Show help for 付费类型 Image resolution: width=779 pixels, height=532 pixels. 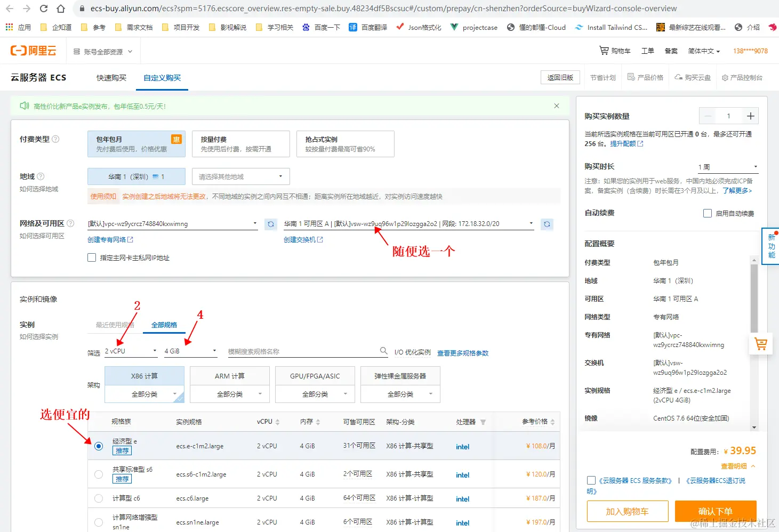pyautogui.click(x=55, y=139)
